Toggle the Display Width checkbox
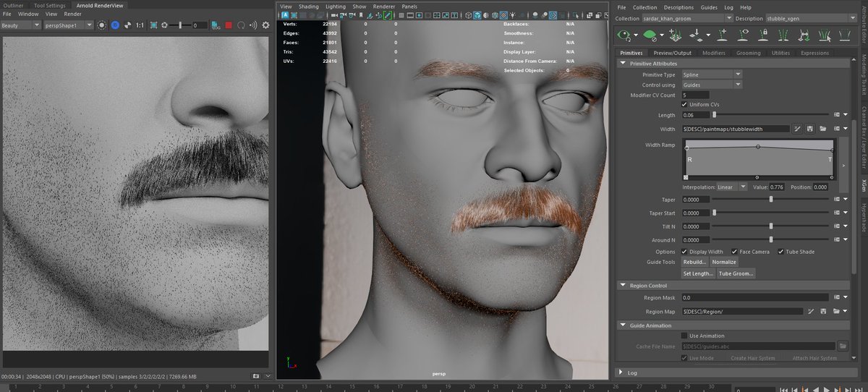868x392 pixels. pyautogui.click(x=684, y=252)
